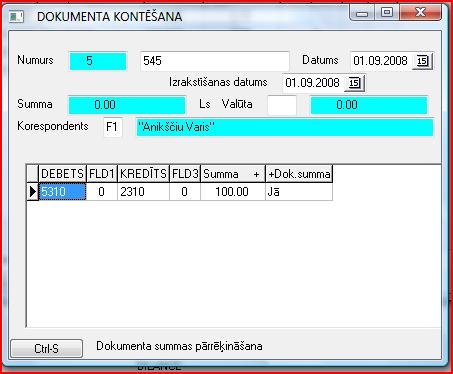Click the Korespondents code field F1
This screenshot has height=374, width=453.
pyautogui.click(x=113, y=127)
